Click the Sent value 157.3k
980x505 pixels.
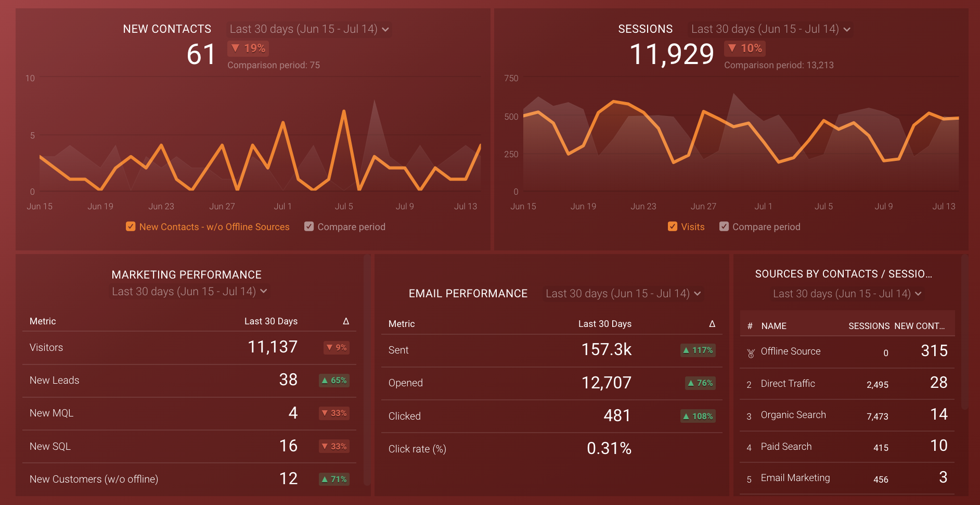pyautogui.click(x=606, y=349)
